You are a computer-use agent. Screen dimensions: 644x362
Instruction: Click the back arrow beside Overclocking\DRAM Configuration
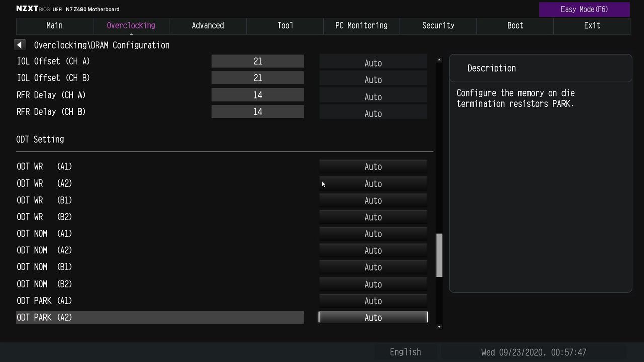pos(20,45)
